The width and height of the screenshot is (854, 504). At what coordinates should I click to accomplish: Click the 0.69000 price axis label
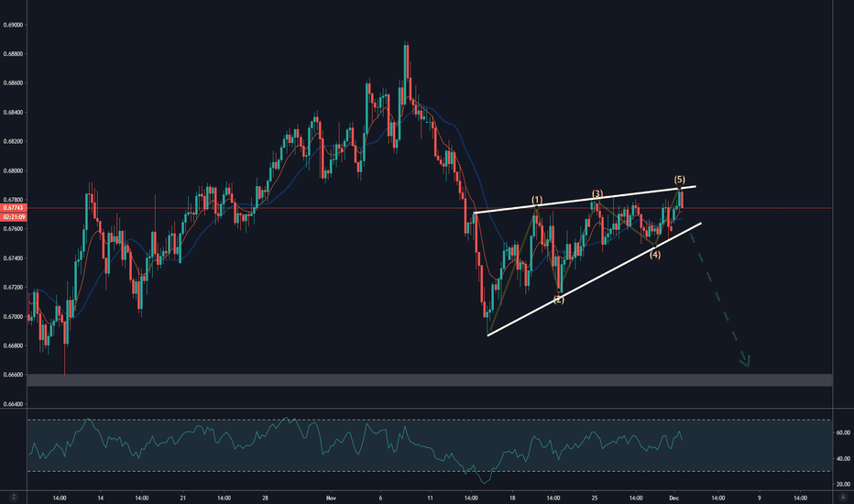pyautogui.click(x=14, y=25)
